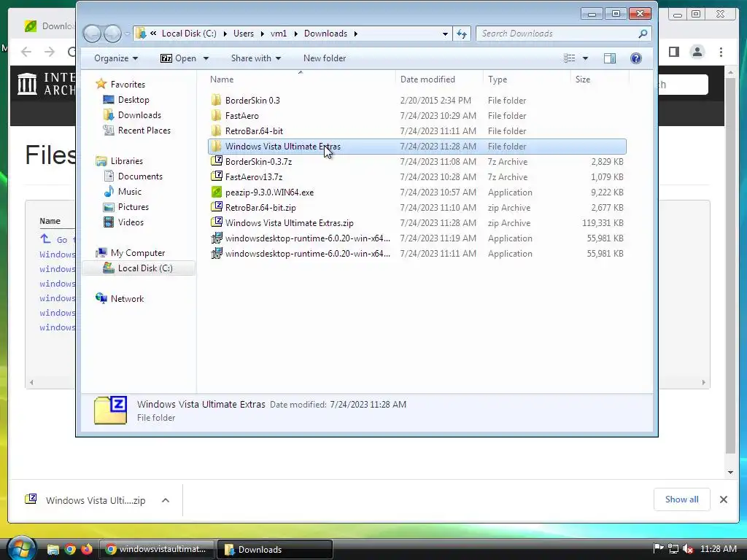Click the Action Center flag tray icon
747x560 pixels.
pos(659,548)
